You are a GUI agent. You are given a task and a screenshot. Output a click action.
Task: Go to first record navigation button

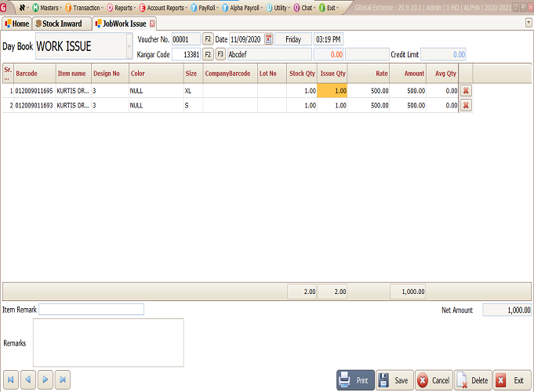click(11, 379)
